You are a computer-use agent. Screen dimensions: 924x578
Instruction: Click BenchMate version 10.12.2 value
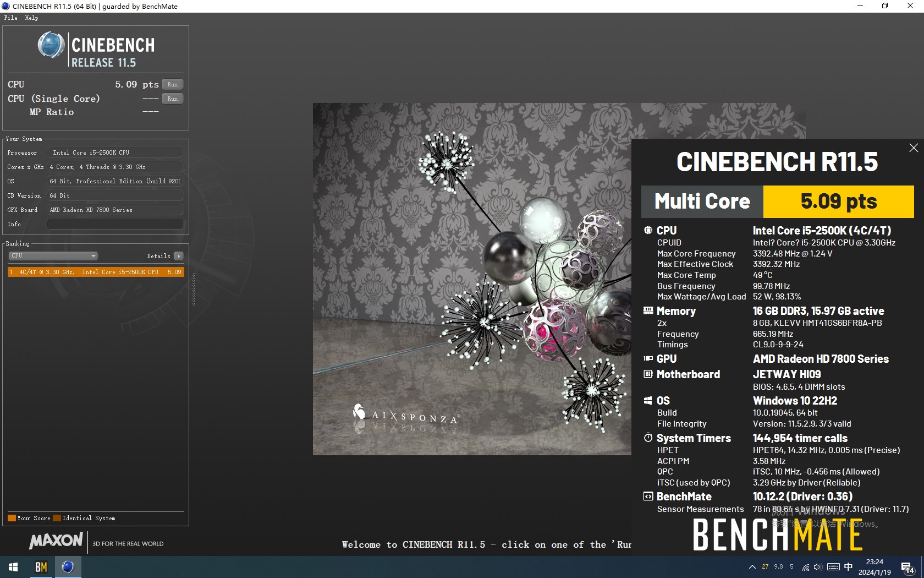802,497
